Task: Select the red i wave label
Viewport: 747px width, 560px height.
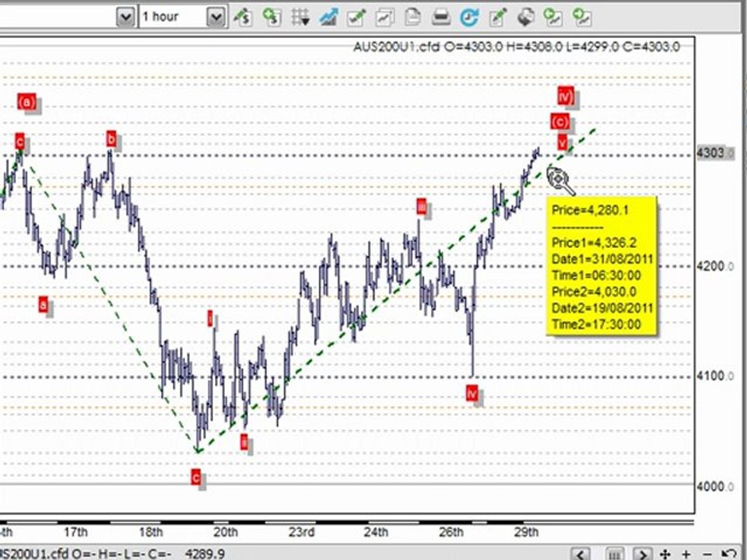Action: tap(210, 318)
